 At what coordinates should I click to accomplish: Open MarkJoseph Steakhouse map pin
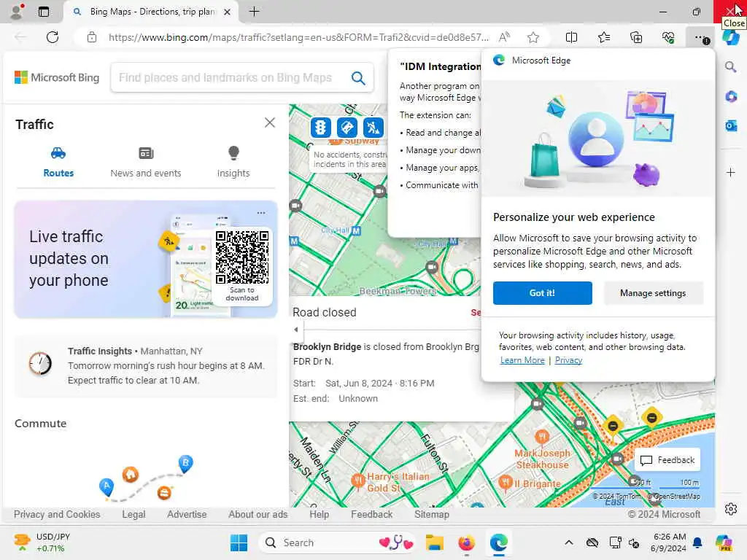click(542, 436)
